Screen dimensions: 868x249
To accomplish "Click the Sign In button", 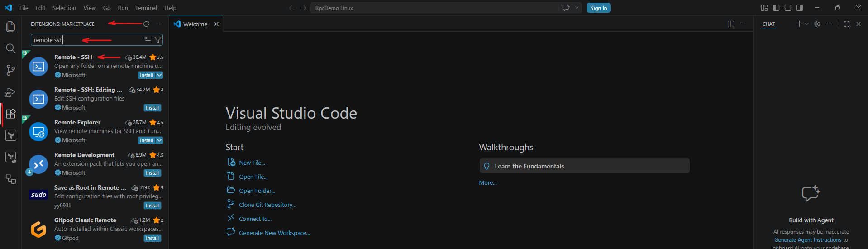I will pyautogui.click(x=599, y=8).
